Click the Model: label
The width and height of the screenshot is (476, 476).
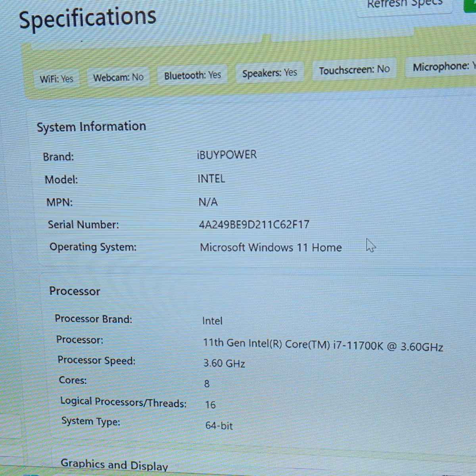[x=61, y=180]
